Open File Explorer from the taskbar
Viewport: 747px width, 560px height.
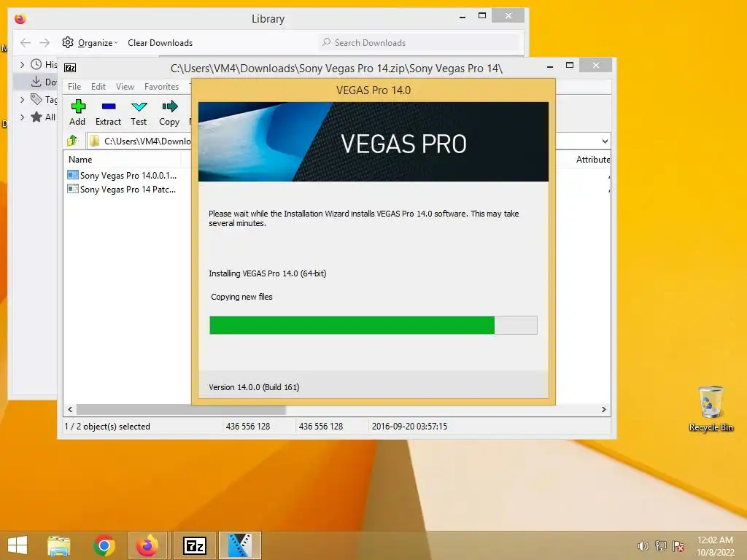pos(59,545)
